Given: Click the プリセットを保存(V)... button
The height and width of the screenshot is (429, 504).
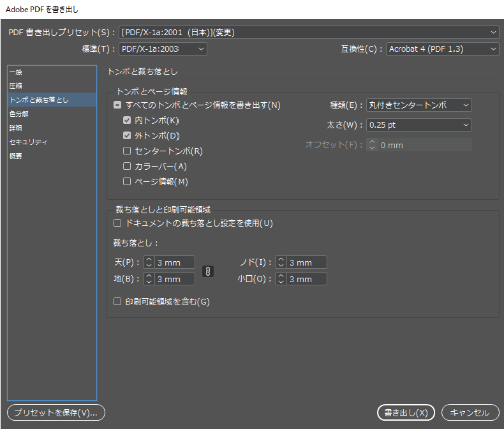Looking at the screenshot, I should coord(56,412).
